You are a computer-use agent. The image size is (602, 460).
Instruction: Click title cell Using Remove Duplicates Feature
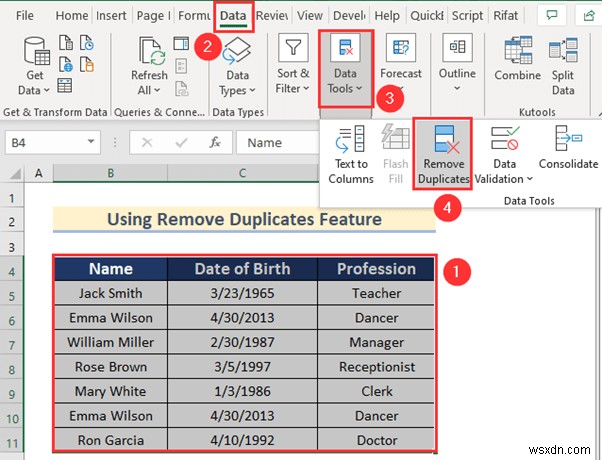coord(244,219)
